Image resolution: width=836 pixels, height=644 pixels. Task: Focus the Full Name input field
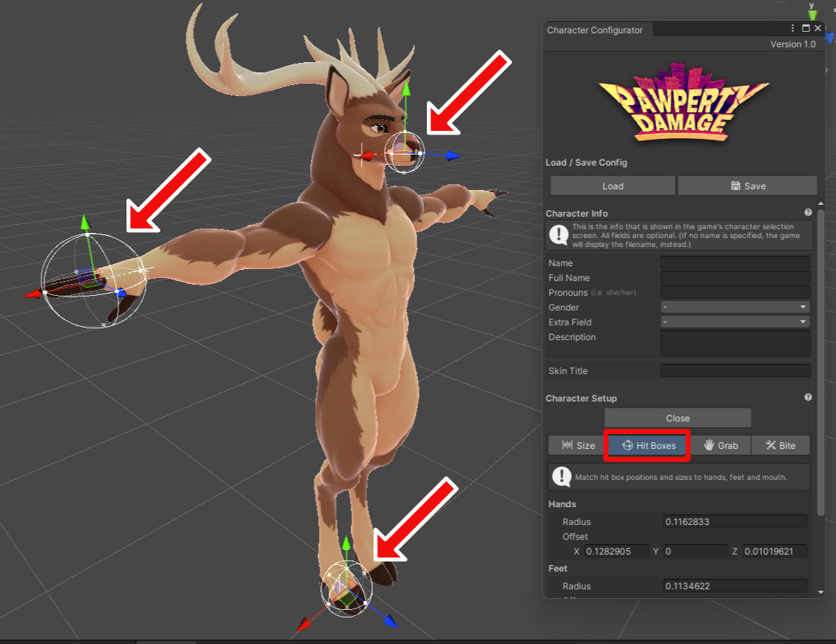pyautogui.click(x=735, y=277)
